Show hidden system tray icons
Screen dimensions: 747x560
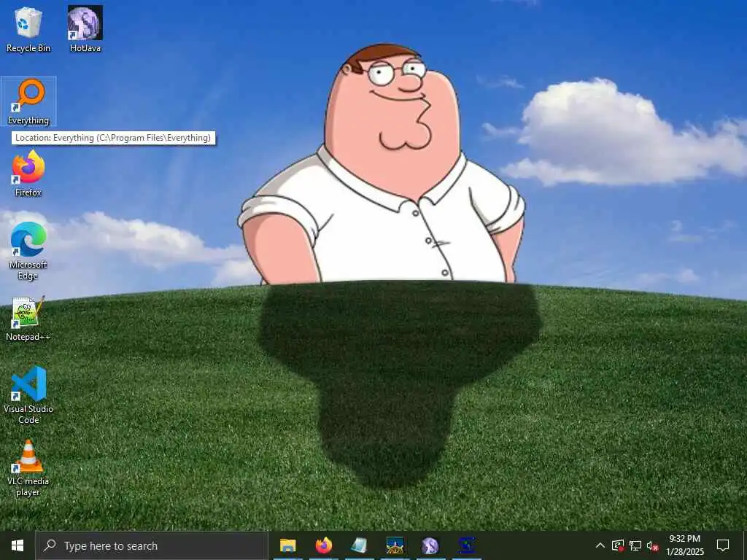(x=600, y=545)
